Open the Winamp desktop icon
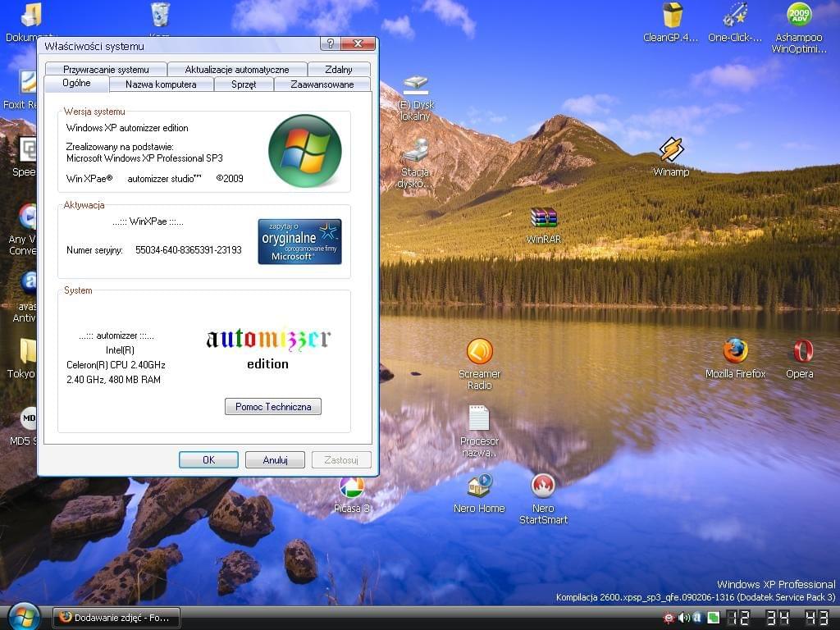 point(671,152)
